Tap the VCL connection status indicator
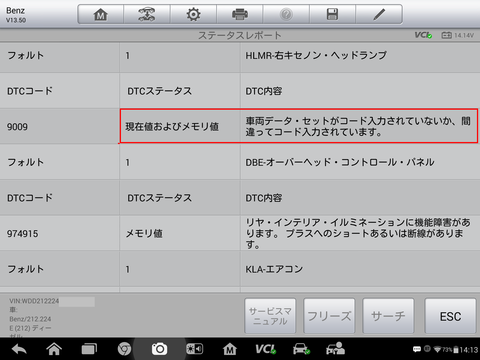The image size is (480, 360). coord(423,35)
